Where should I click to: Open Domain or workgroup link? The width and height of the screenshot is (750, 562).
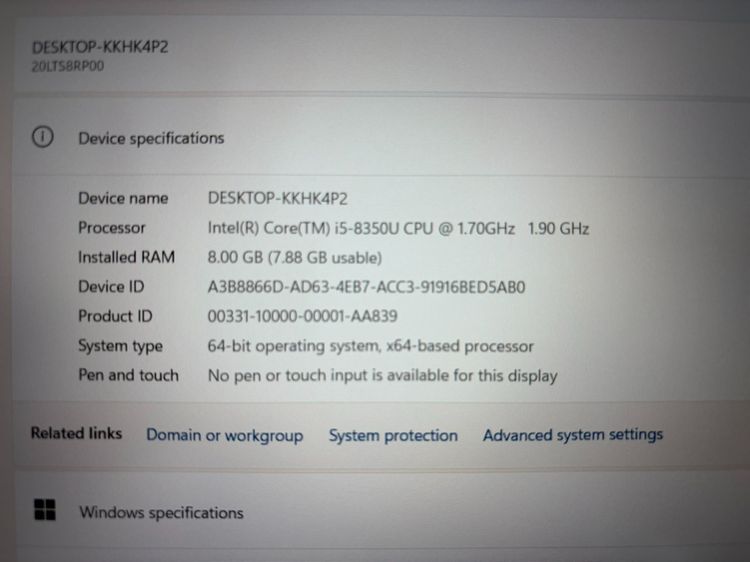[x=224, y=435]
